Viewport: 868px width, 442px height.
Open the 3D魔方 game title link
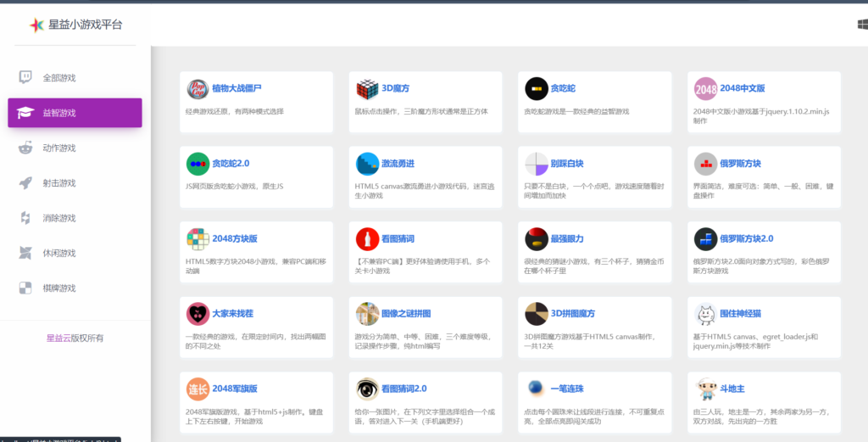tap(396, 88)
